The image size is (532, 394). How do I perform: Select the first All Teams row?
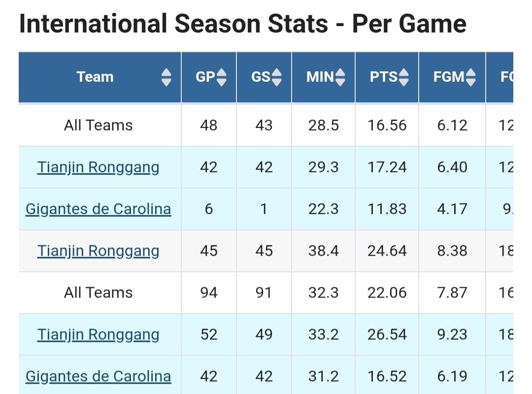(x=266, y=125)
